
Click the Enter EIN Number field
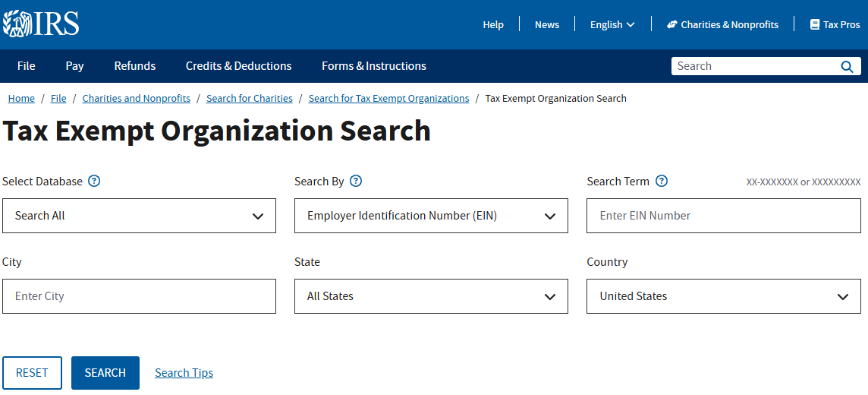723,216
